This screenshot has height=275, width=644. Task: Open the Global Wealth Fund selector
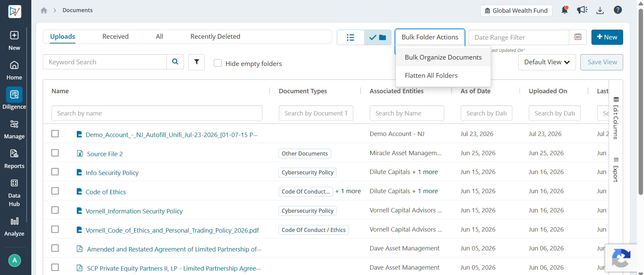click(x=516, y=10)
